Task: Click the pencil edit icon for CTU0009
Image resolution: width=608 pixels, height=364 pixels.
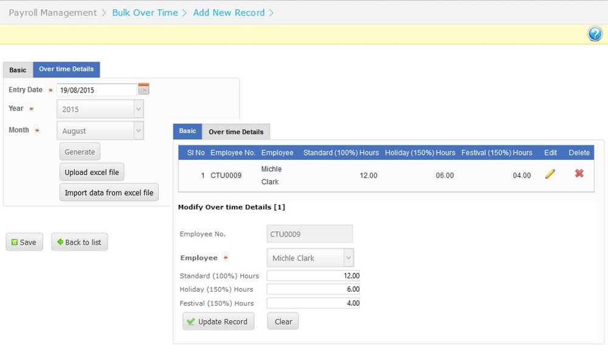Action: point(550,174)
